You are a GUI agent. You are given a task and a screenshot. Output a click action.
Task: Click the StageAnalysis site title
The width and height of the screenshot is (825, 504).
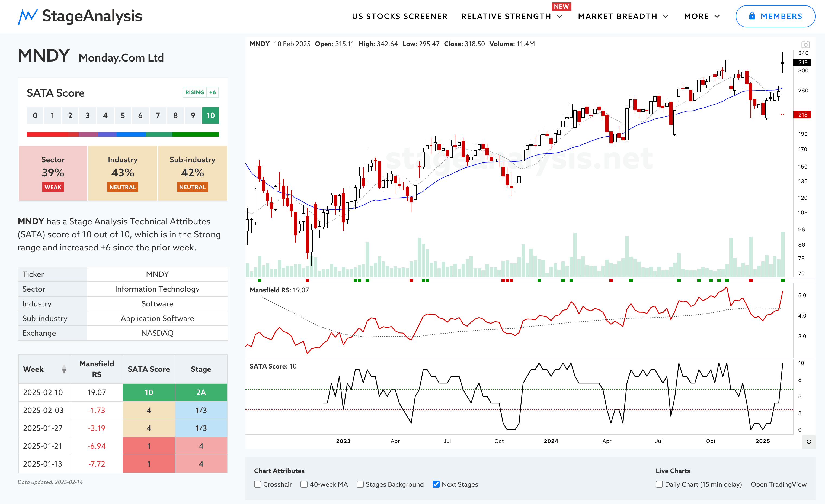click(92, 16)
